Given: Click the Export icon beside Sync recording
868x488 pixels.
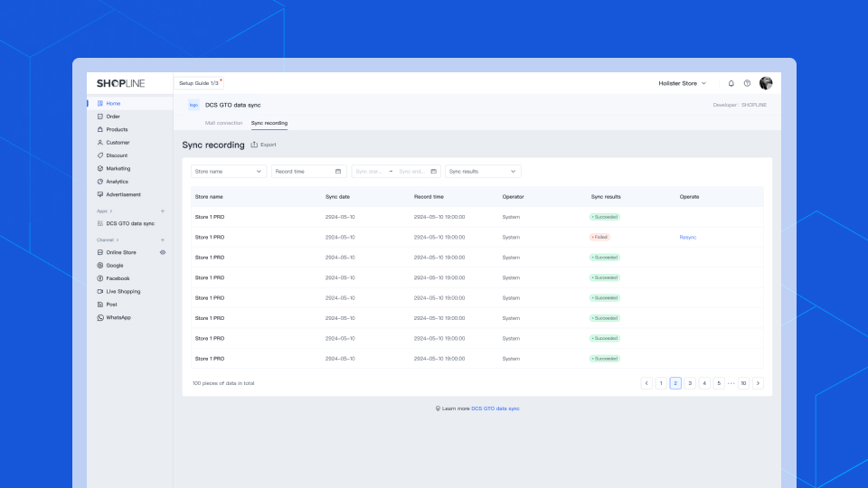Looking at the screenshot, I should pyautogui.click(x=255, y=145).
